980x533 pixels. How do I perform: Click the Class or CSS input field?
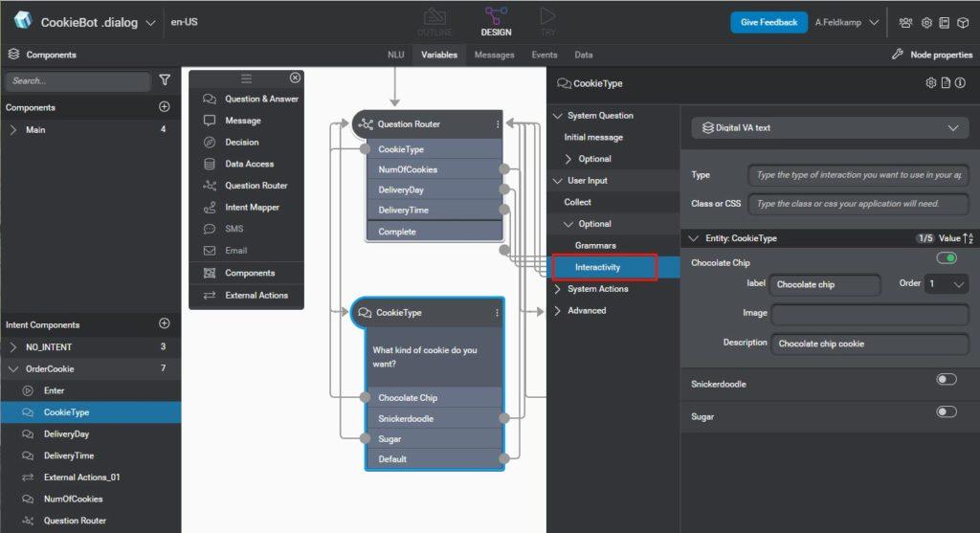tap(857, 203)
